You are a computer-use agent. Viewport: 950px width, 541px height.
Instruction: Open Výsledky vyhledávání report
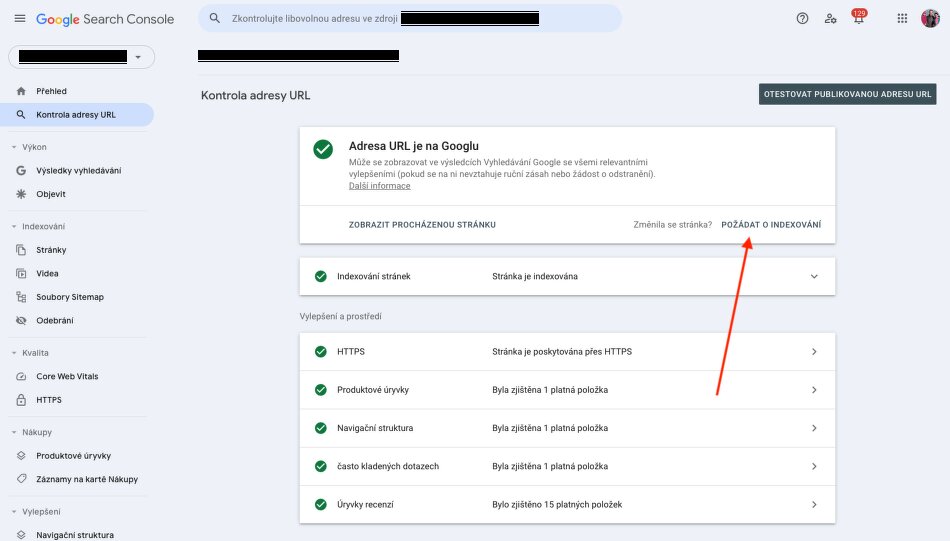coord(78,170)
